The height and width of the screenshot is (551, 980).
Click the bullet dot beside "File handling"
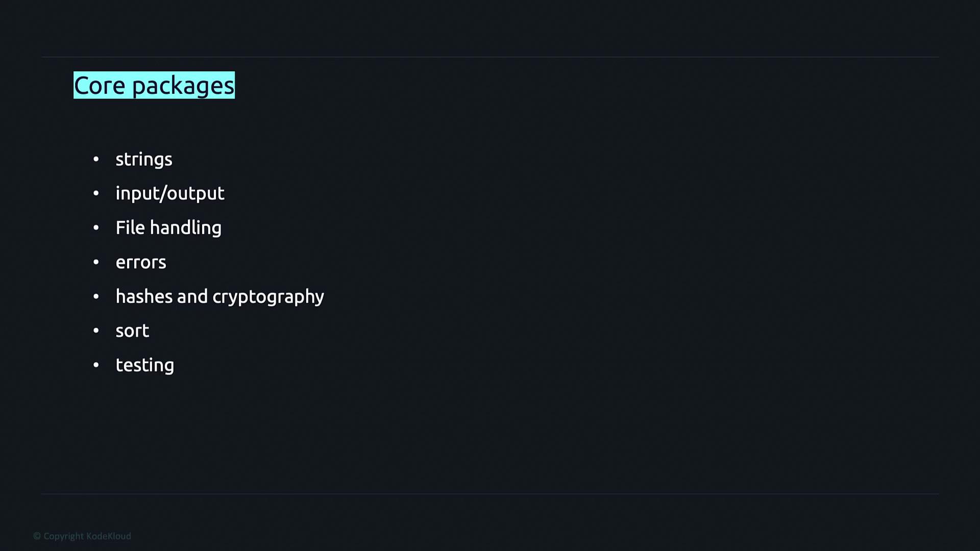96,228
